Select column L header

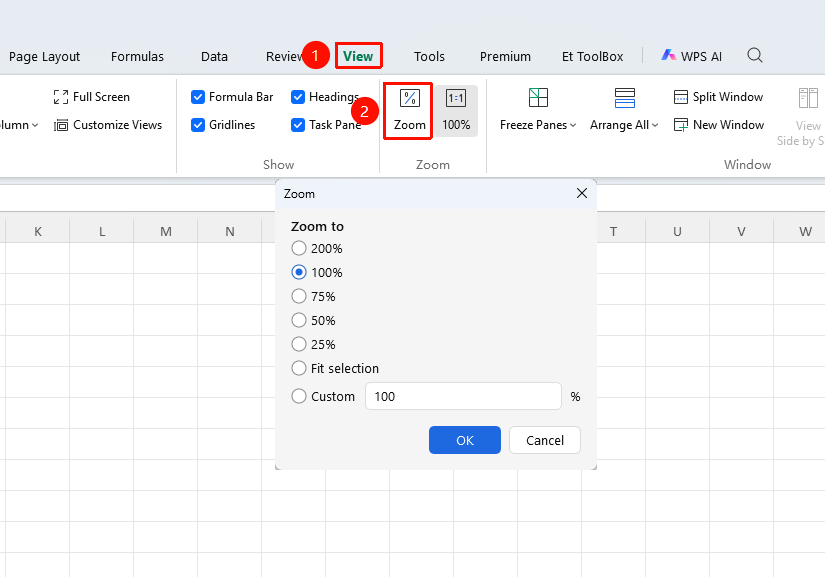pyautogui.click(x=102, y=231)
